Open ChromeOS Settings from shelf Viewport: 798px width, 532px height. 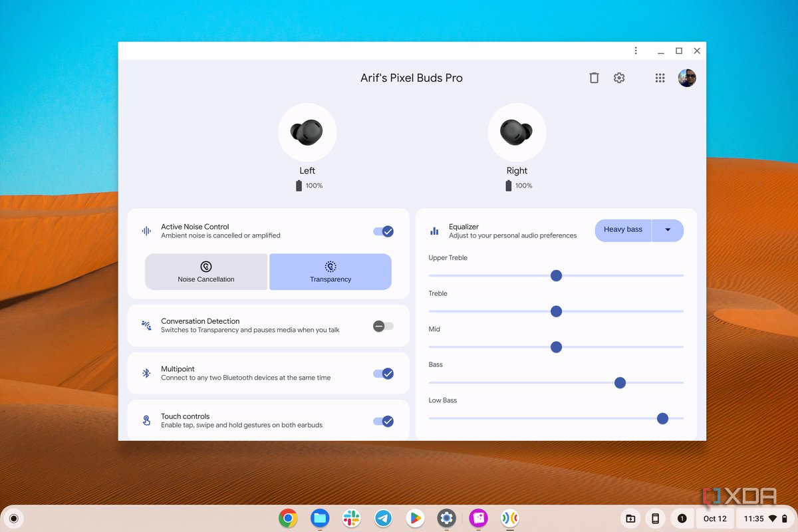446,518
